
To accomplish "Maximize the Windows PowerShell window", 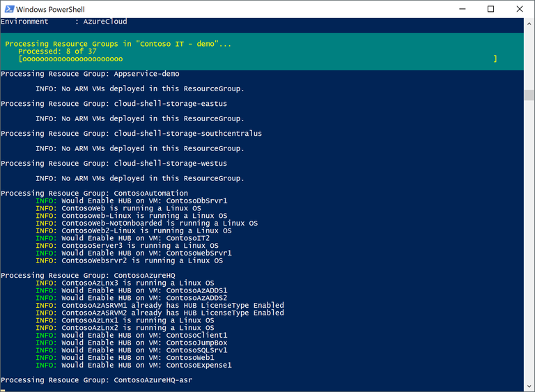I will click(x=490, y=9).
